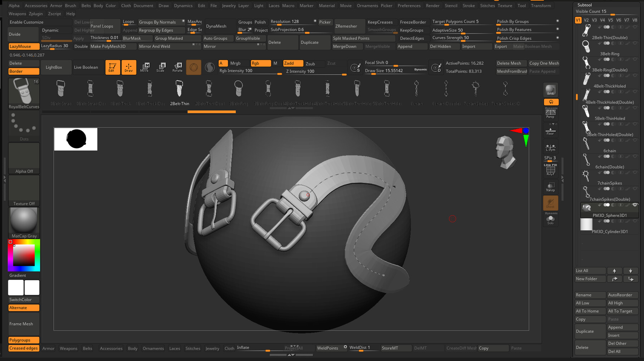The width and height of the screenshot is (644, 361).
Task: Click the Append button in Subtool panel
Action: [622, 327]
